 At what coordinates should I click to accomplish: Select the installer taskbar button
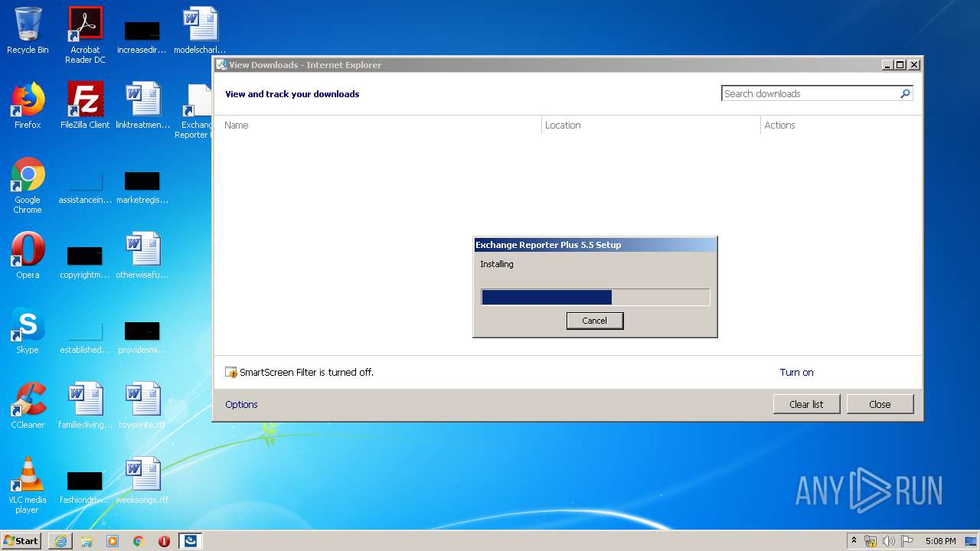coord(191,541)
